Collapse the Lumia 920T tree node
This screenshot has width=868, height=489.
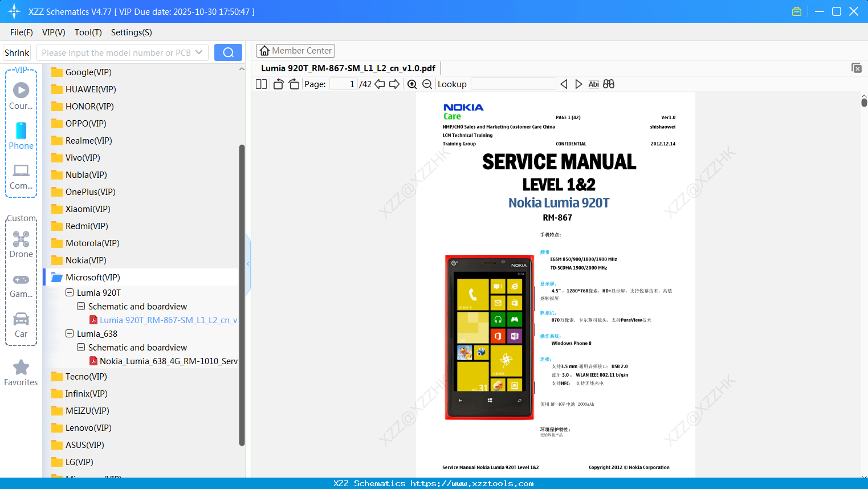pyautogui.click(x=69, y=292)
